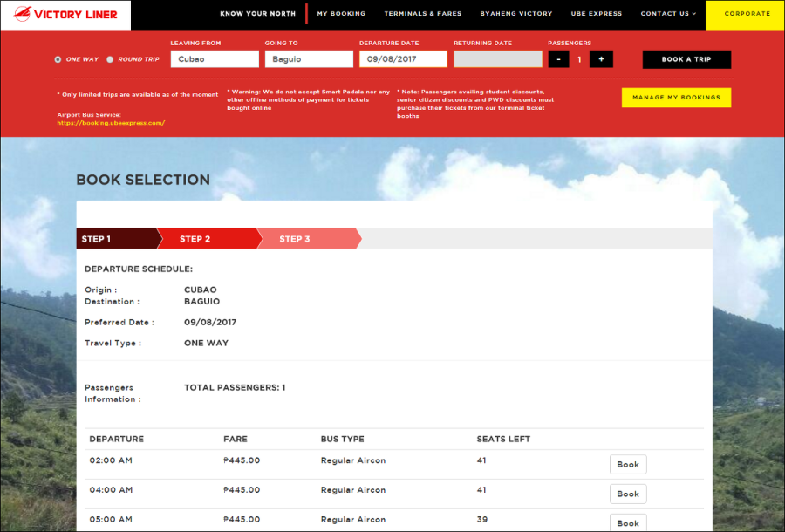
Task: Click the Fare column header
Action: coord(235,439)
